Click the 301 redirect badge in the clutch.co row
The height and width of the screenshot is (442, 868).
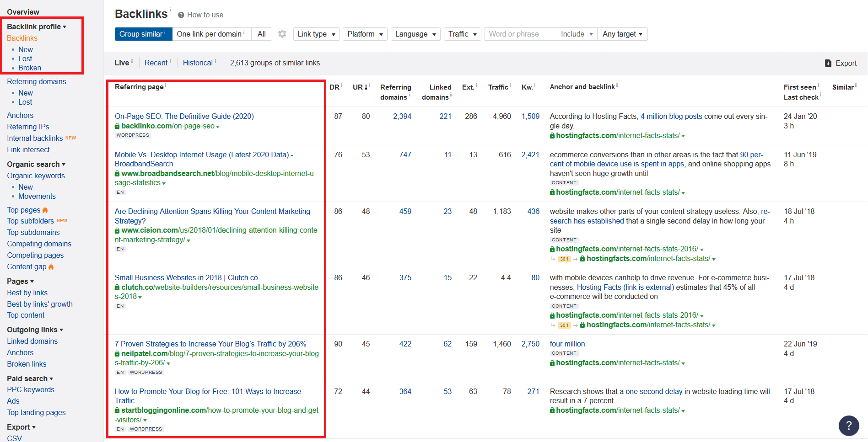coord(564,325)
